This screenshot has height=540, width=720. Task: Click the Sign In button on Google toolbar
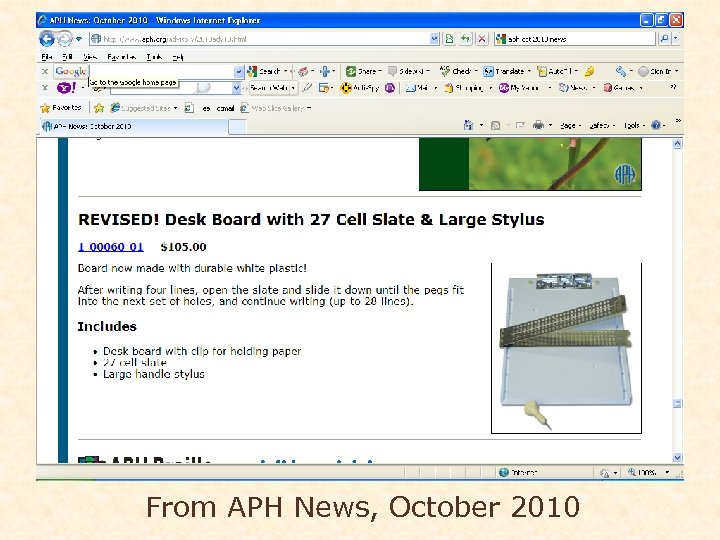[658, 71]
